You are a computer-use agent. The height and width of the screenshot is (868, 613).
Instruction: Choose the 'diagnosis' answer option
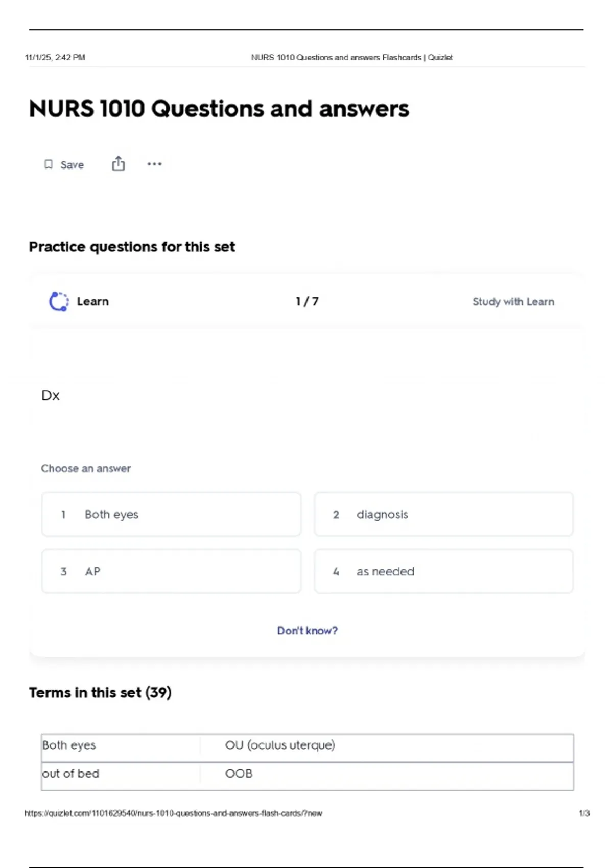443,514
